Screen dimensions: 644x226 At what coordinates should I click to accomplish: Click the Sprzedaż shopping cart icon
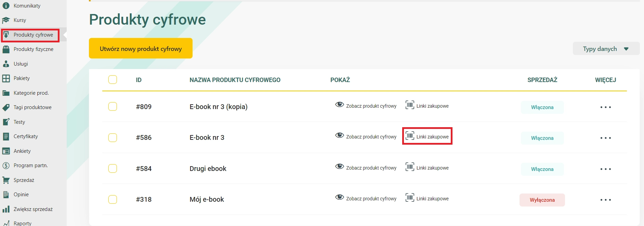[6, 180]
